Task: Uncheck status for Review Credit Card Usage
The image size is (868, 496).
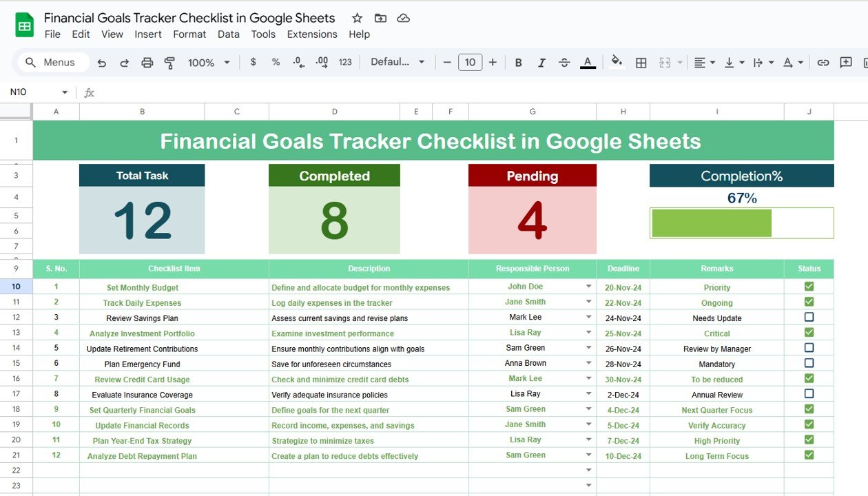Action: point(809,378)
